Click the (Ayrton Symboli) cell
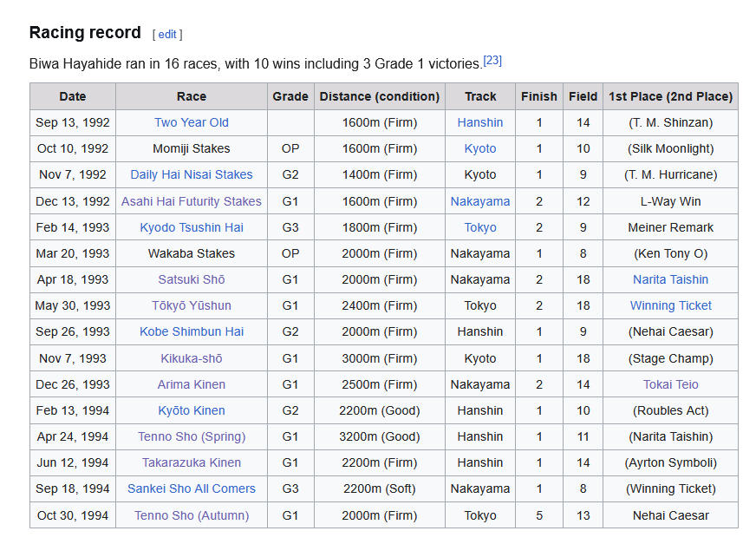Image resolution: width=756 pixels, height=544 pixels. tap(671, 462)
